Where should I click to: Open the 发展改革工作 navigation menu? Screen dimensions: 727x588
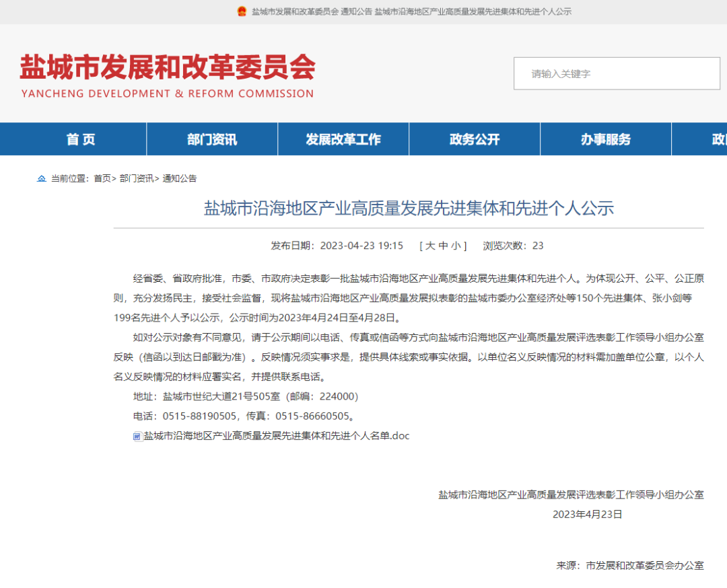coord(343,139)
